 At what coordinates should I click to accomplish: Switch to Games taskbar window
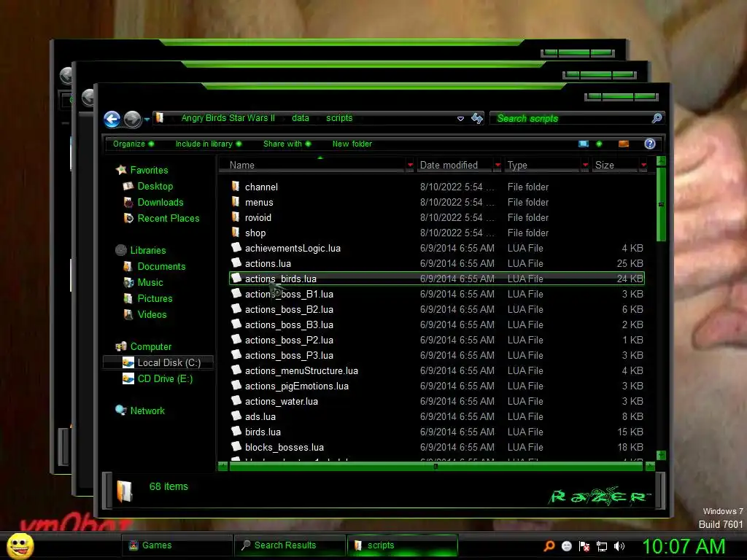[x=177, y=545]
